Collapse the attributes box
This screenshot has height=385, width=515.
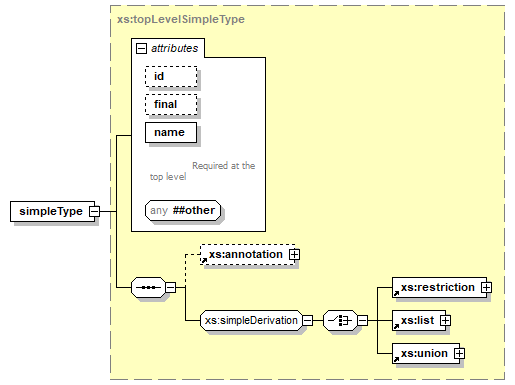(141, 49)
